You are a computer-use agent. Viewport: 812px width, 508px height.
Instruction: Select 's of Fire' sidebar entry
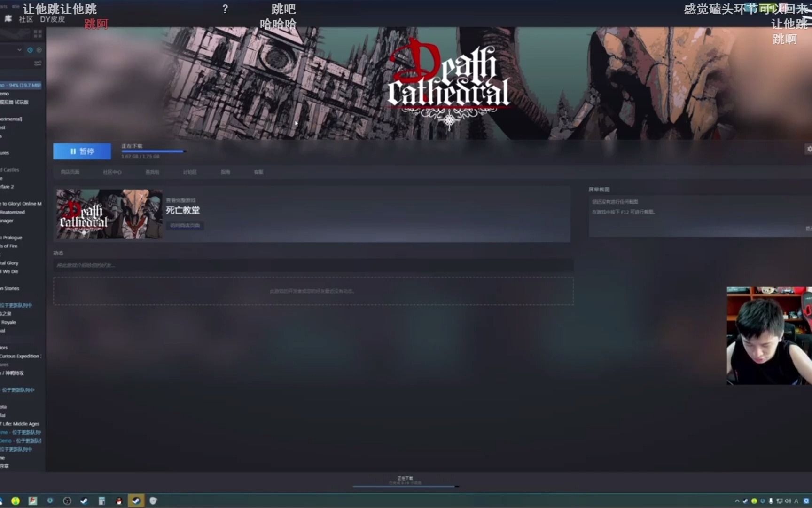pyautogui.click(x=9, y=246)
